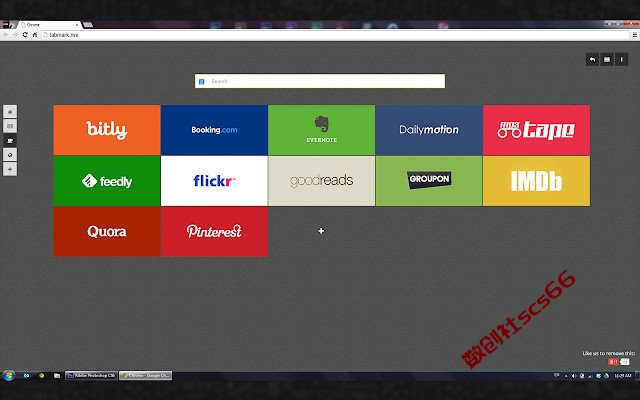Open the goodreads tile

(x=322, y=181)
